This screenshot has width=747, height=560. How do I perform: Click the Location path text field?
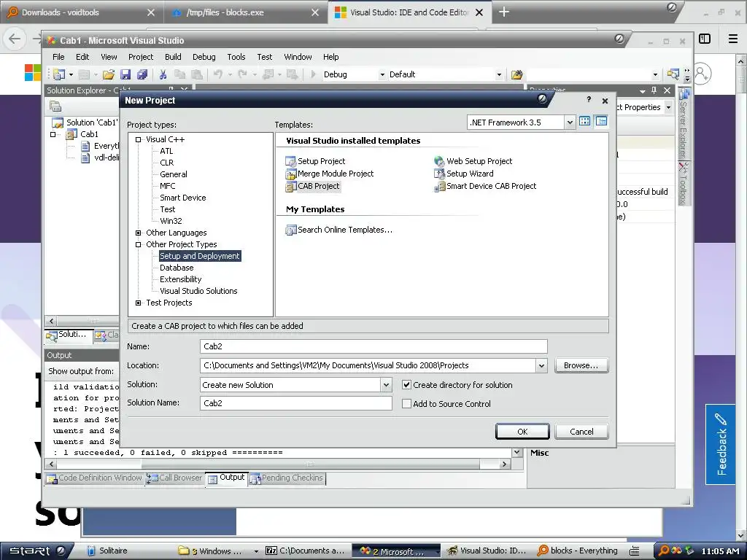368,366
